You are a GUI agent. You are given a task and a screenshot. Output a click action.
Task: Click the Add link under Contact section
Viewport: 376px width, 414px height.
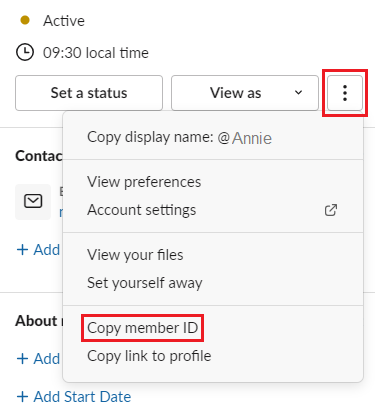38,250
